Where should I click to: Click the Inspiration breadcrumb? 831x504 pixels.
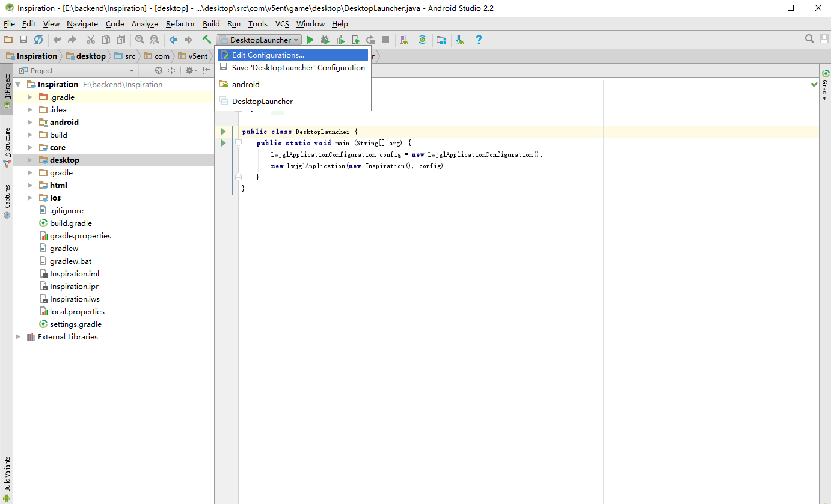pyautogui.click(x=31, y=56)
